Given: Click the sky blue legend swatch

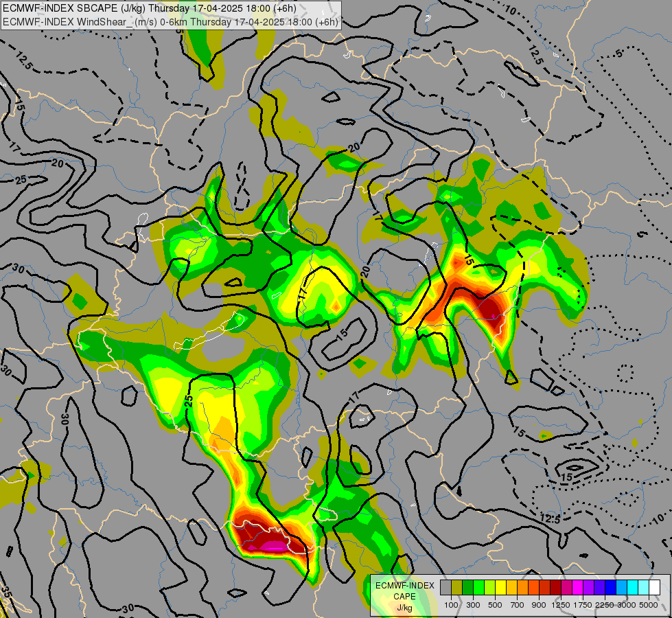Looking at the screenshot, I should (622, 588).
